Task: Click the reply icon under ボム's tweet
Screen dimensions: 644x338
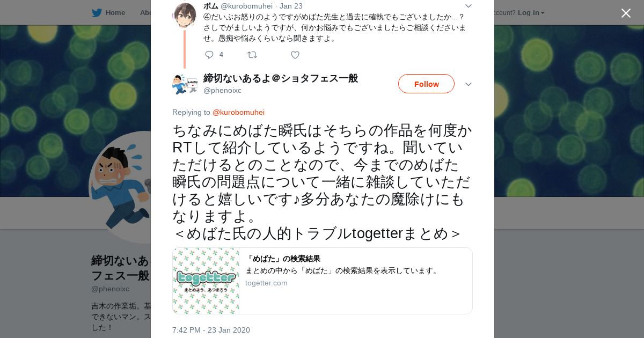Action: tap(209, 55)
